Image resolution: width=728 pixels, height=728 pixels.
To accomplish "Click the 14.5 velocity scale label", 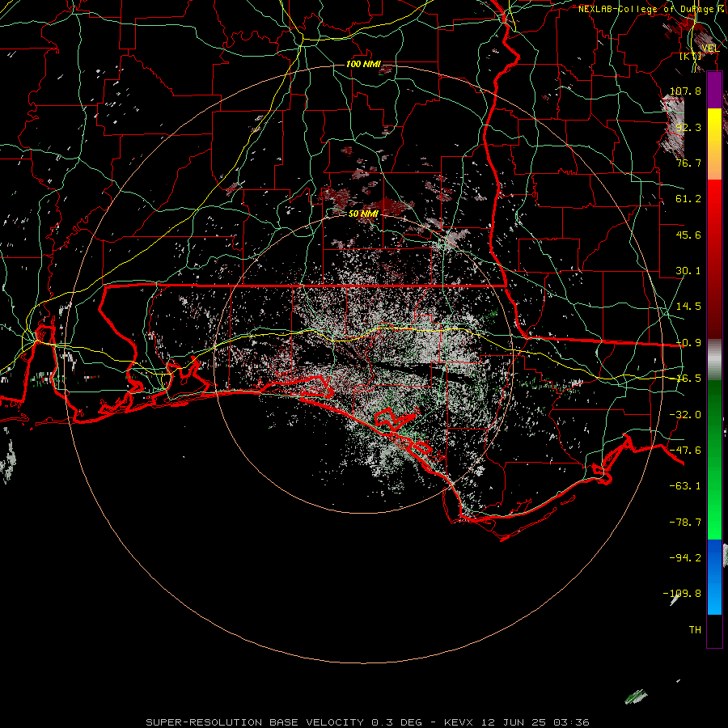I will tap(688, 307).
